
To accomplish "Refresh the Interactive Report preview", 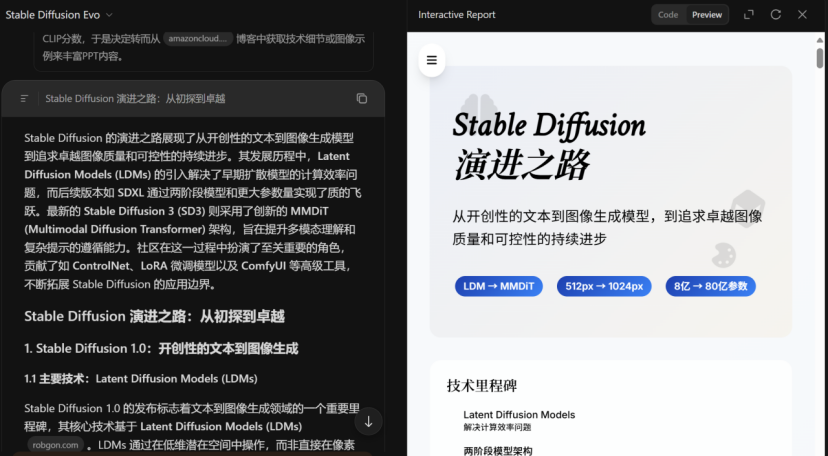I will [x=776, y=15].
